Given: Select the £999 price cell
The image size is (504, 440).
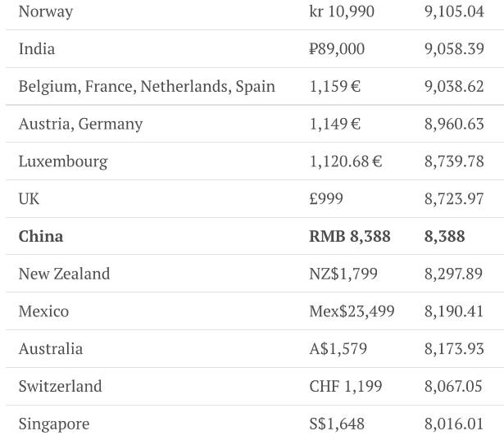Looking at the screenshot, I should pos(326,199).
